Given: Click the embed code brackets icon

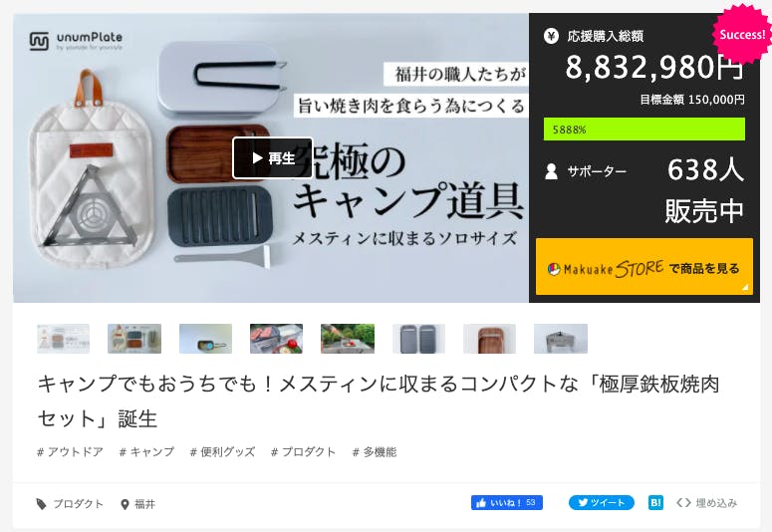Looking at the screenshot, I should pos(683,502).
